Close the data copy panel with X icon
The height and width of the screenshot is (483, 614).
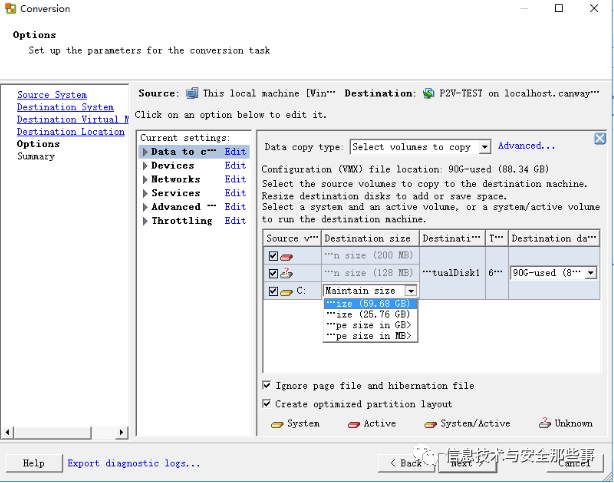point(600,138)
